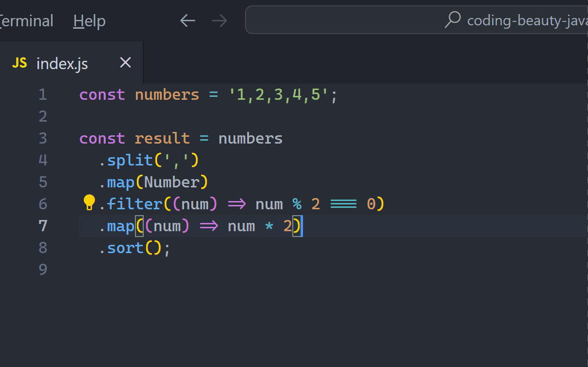
Task: Click the sort method on line 8
Action: click(x=125, y=248)
